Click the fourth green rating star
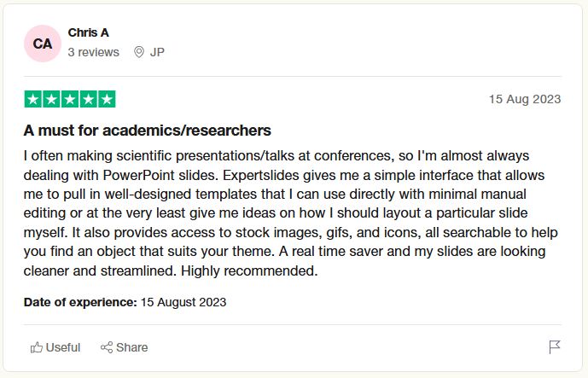588x378 pixels. click(89, 99)
